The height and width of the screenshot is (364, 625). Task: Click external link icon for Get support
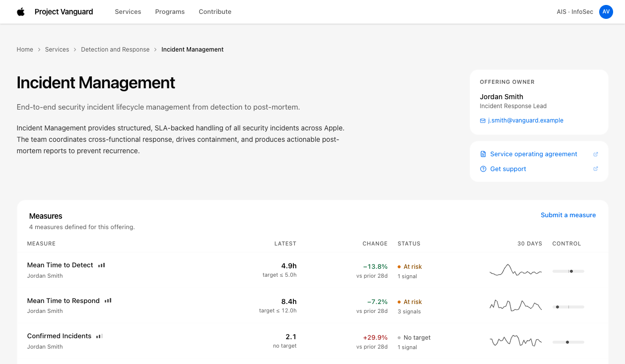pyautogui.click(x=596, y=169)
